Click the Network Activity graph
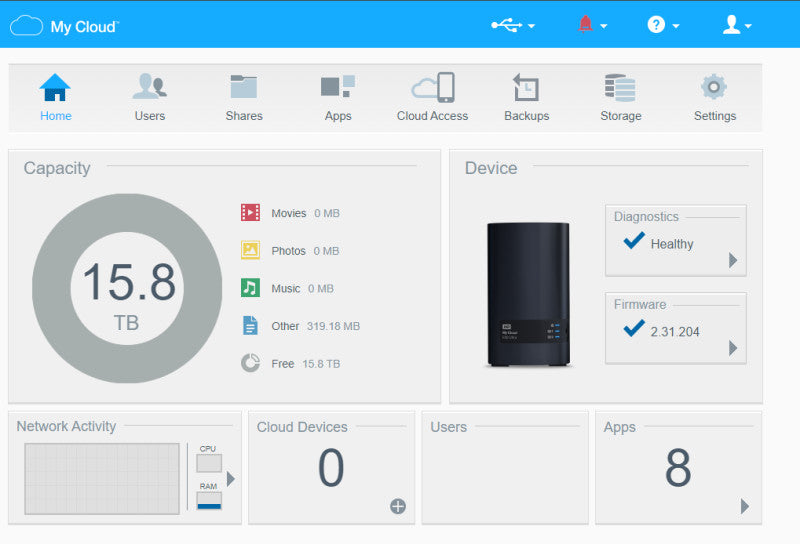The height and width of the screenshot is (544, 800). click(102, 479)
